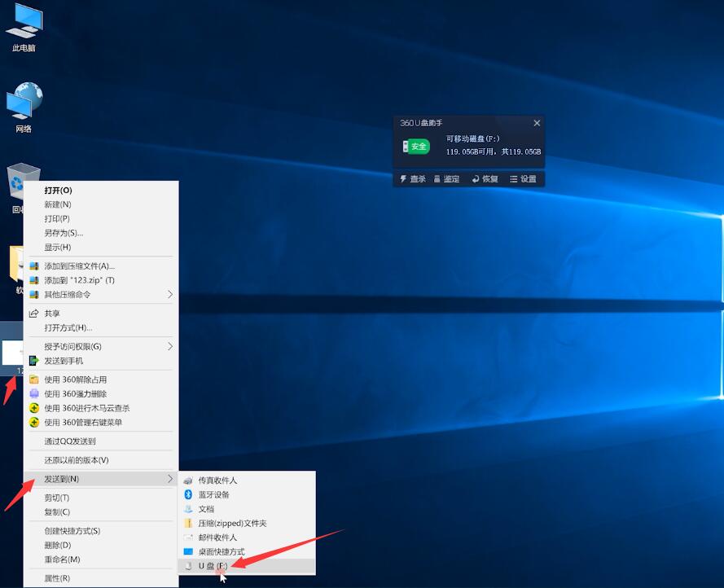
Task: Click the 使用 360管理右键菜单 icon
Action: (33, 422)
